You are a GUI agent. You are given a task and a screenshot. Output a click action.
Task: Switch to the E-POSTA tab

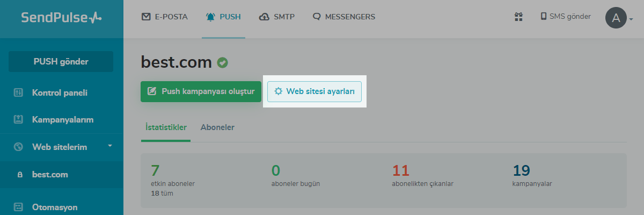tap(165, 17)
